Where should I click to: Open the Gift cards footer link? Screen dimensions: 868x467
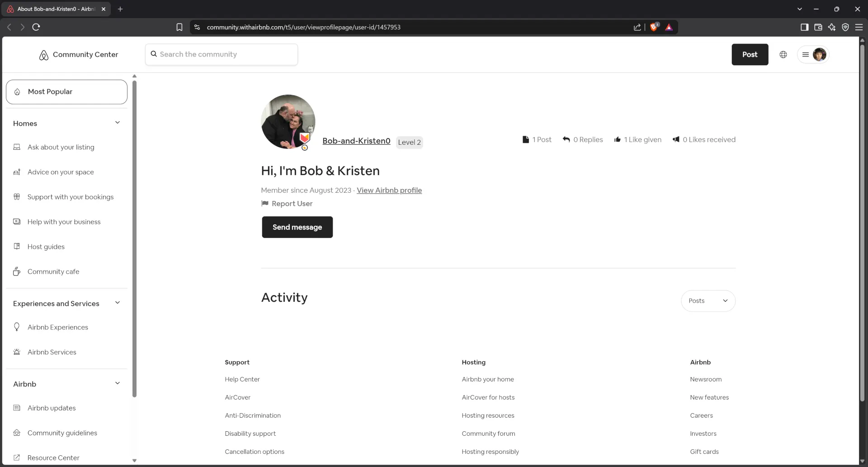tap(704, 452)
